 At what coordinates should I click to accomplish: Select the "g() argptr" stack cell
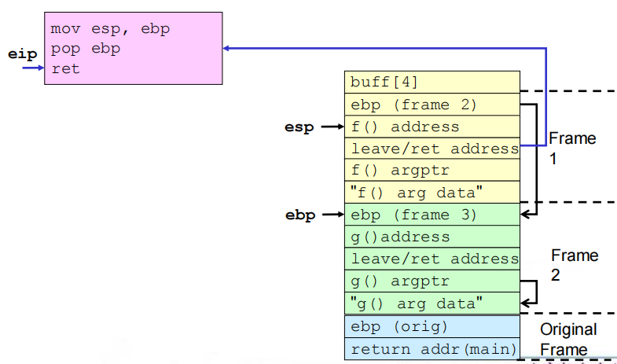[432, 281]
